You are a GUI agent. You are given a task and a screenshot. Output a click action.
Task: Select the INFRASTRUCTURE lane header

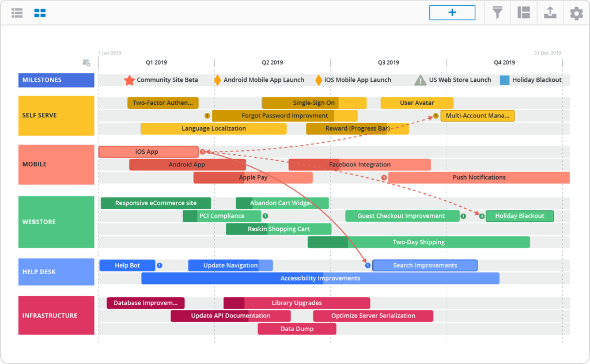pyautogui.click(x=56, y=316)
